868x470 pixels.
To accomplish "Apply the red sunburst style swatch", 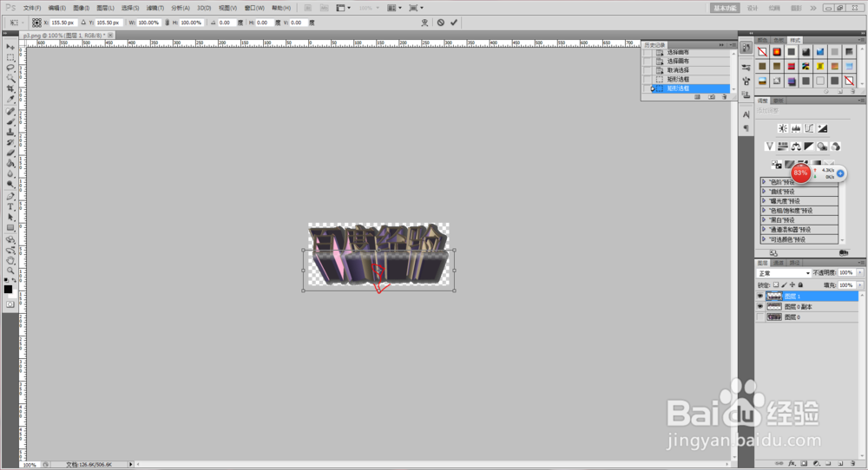I will point(777,52).
